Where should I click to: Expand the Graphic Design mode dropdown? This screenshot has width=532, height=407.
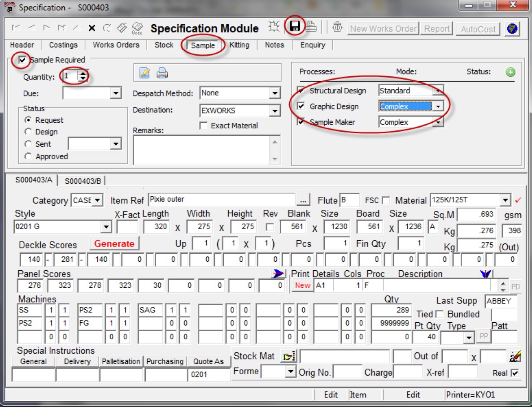tap(438, 107)
